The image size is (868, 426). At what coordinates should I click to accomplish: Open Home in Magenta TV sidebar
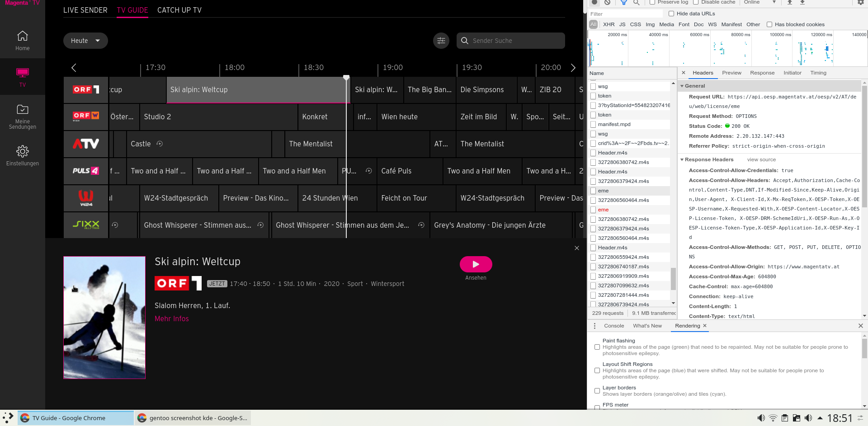pyautogui.click(x=22, y=40)
